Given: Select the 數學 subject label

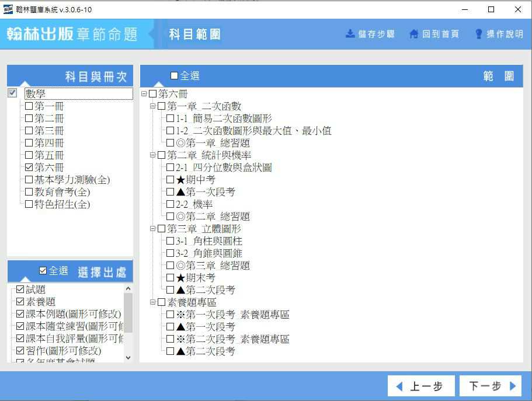Looking at the screenshot, I should [x=36, y=93].
